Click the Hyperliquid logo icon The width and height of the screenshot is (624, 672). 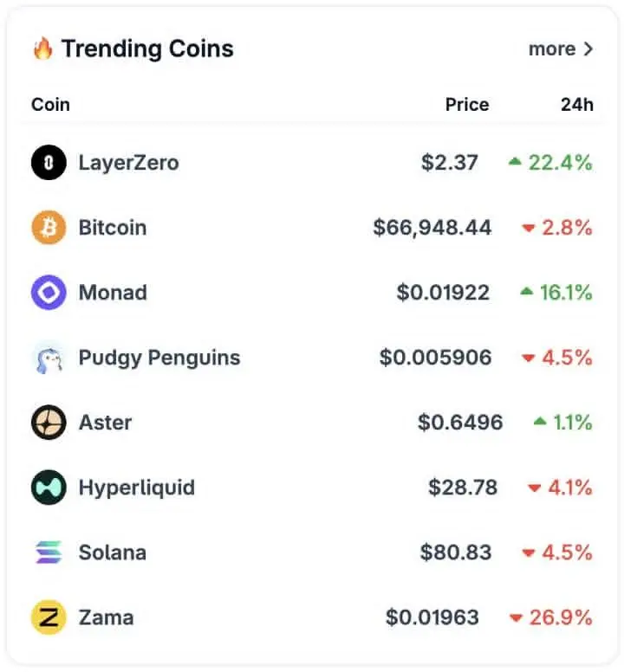[49, 488]
